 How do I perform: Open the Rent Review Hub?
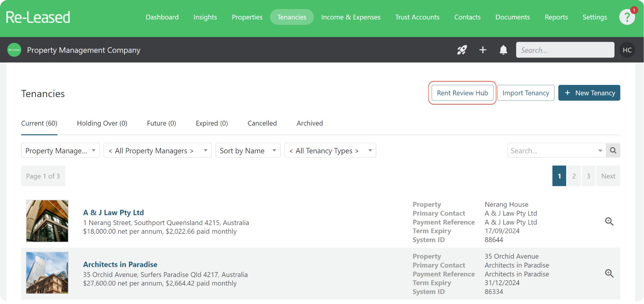click(462, 93)
